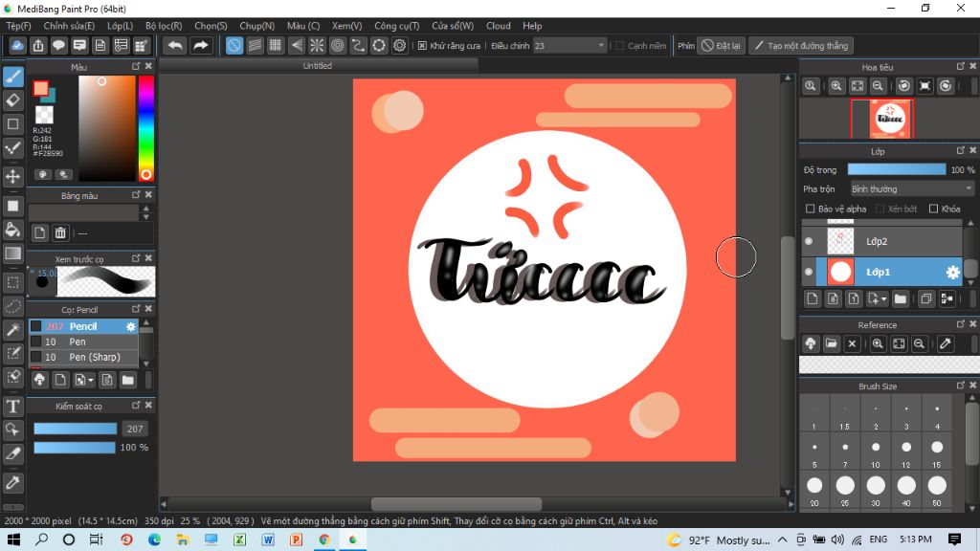Undock the Lớp layer panel
Image resolution: width=980 pixels, height=551 pixels.
point(961,150)
